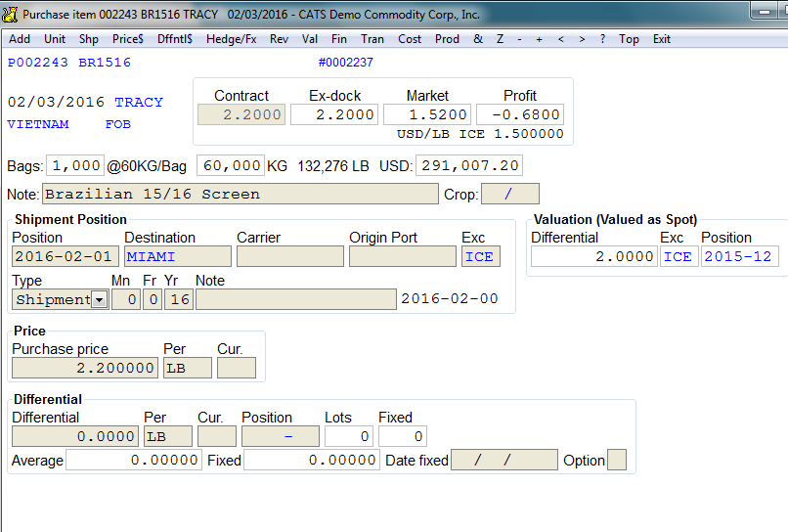Screen dimensions: 788x532
Task: Click the BR1516 item code link
Action: (105, 63)
